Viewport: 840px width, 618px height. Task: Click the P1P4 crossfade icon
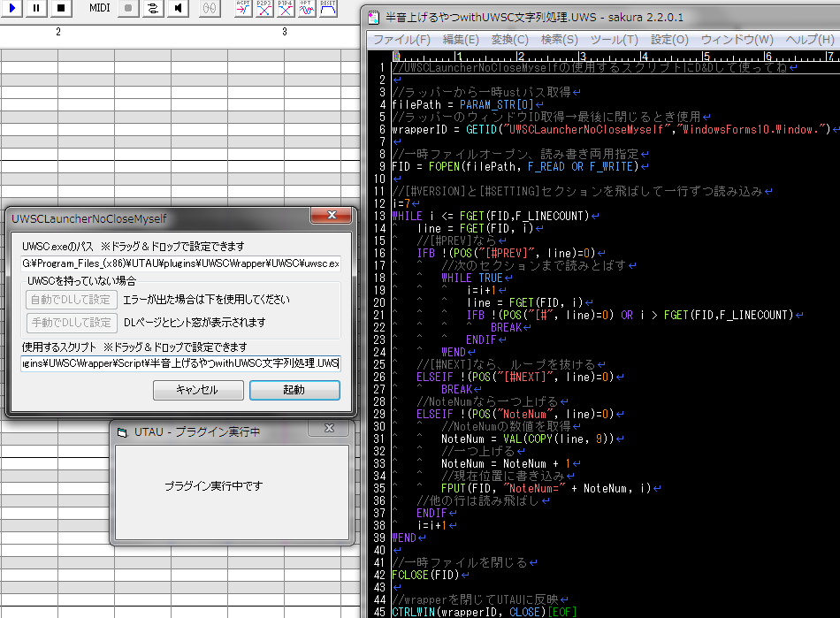(x=286, y=8)
